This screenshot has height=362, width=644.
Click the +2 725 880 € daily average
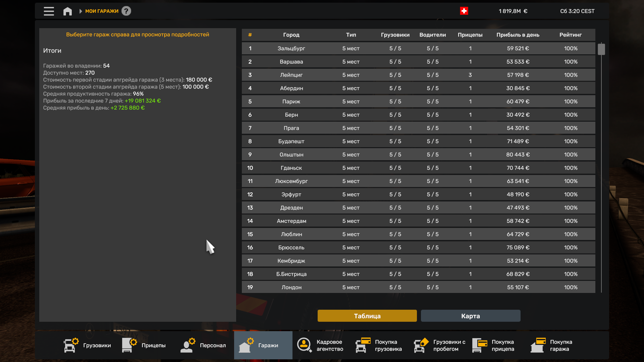127,108
